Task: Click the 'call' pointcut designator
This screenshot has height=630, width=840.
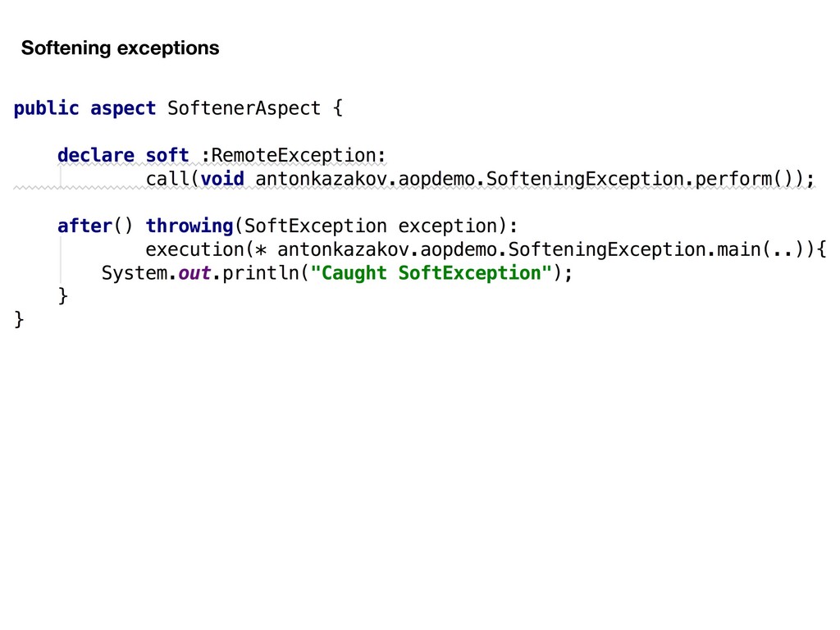Action: pyautogui.click(x=167, y=179)
